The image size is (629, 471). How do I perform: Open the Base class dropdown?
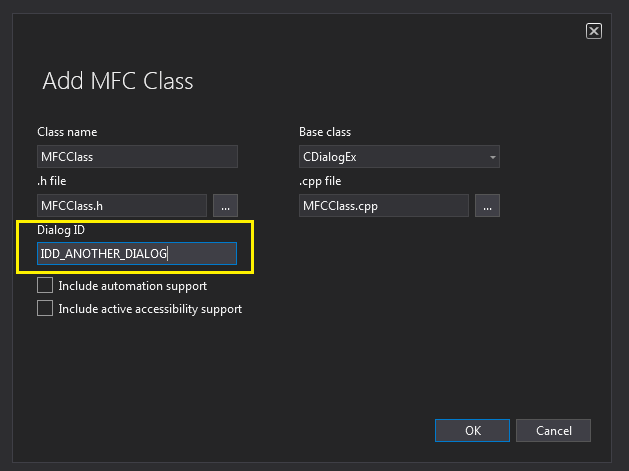(x=399, y=156)
